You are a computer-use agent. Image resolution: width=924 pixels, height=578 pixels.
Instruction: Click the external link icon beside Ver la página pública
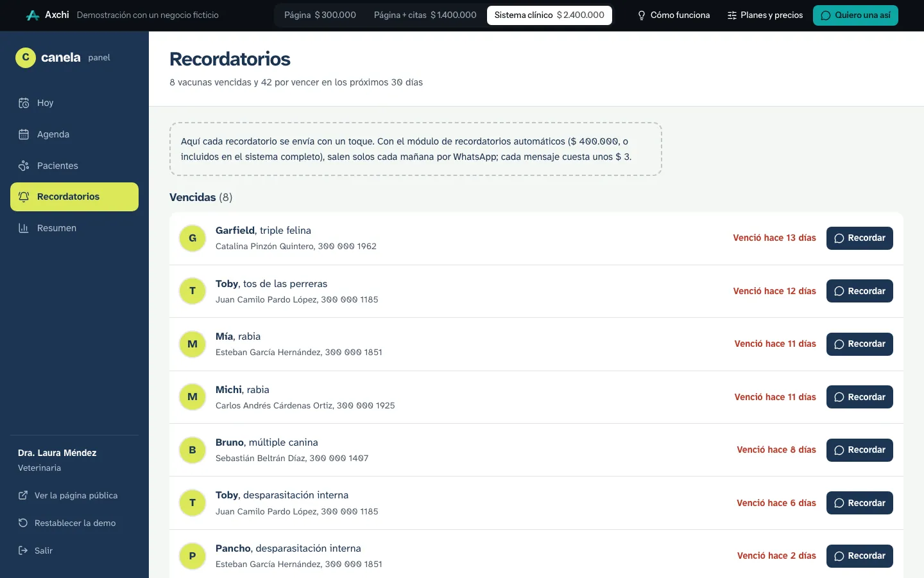pos(23,495)
